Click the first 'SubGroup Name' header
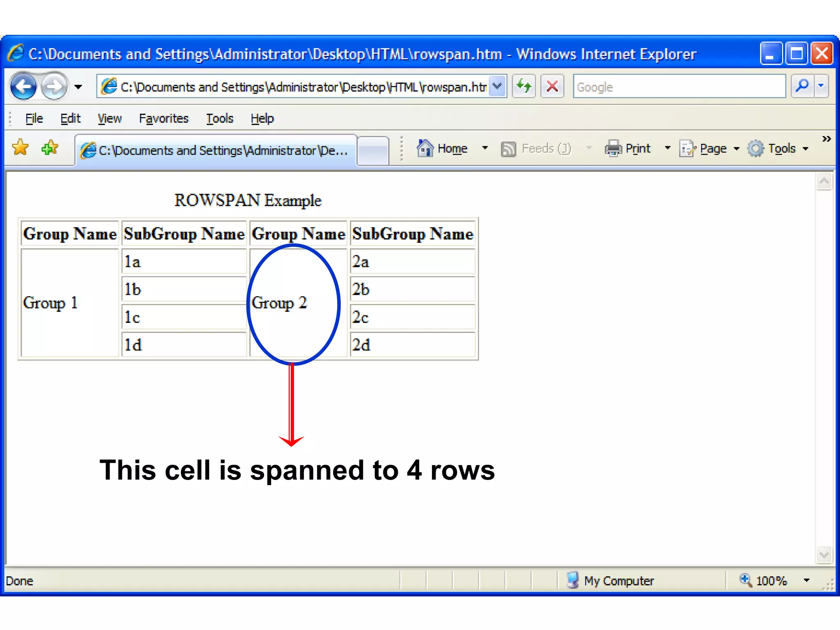Screen dimensions: 840x630 point(184,233)
